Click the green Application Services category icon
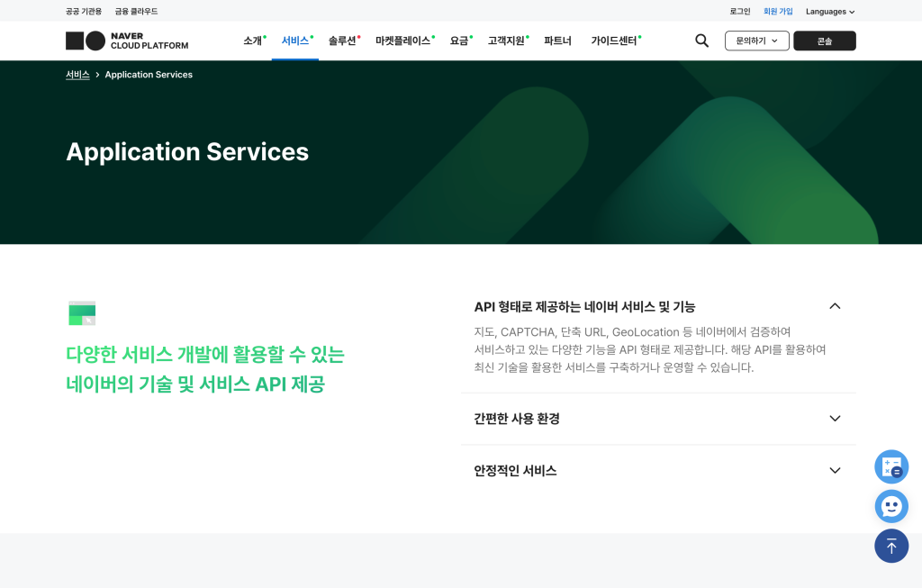 coord(82,313)
